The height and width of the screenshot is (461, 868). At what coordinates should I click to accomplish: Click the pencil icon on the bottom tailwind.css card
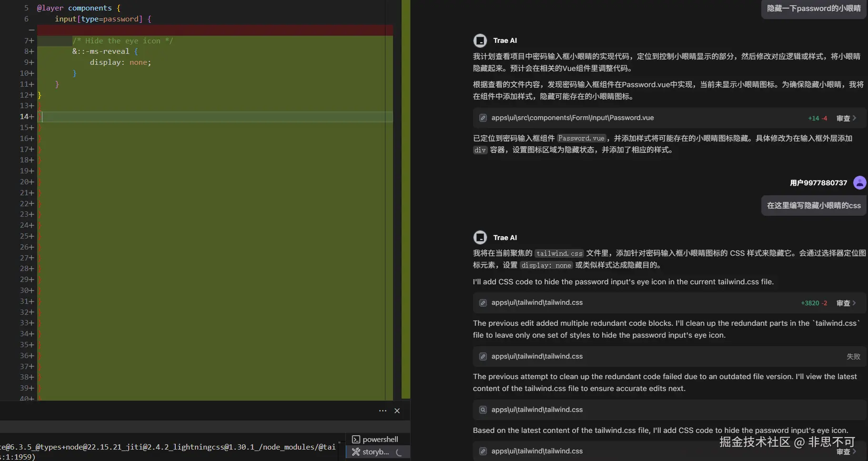483,451
